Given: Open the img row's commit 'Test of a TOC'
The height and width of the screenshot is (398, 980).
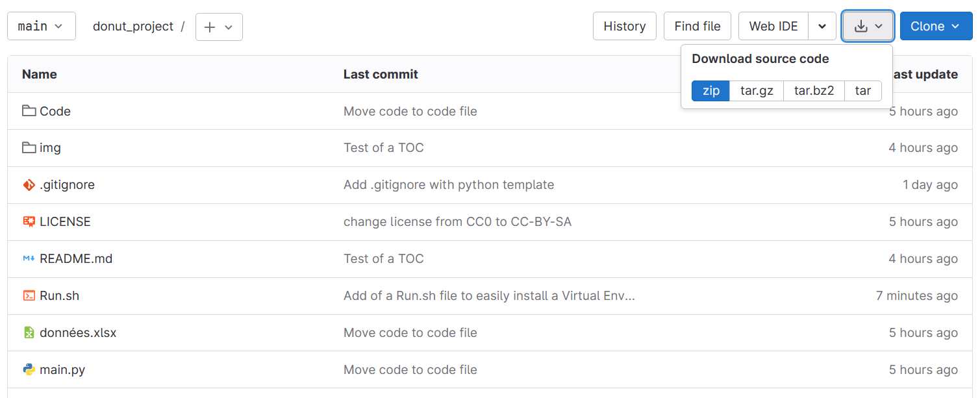Looking at the screenshot, I should (x=384, y=148).
